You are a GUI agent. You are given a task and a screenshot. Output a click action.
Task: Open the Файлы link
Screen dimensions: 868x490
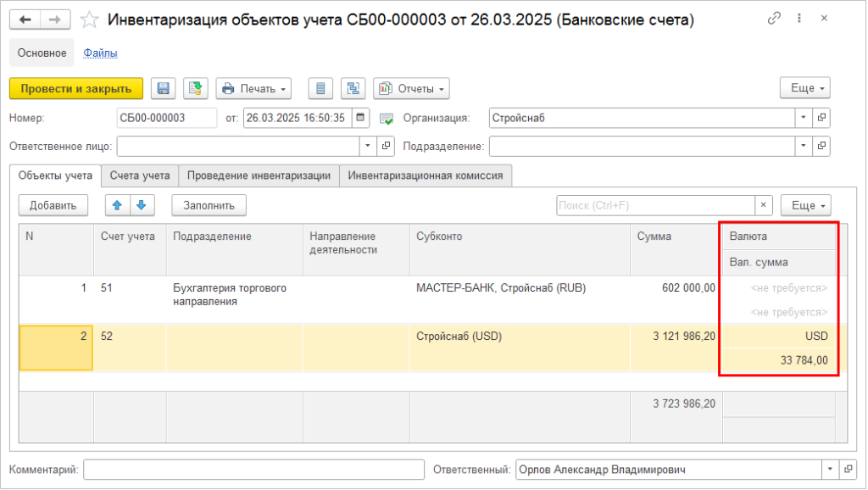pos(100,53)
